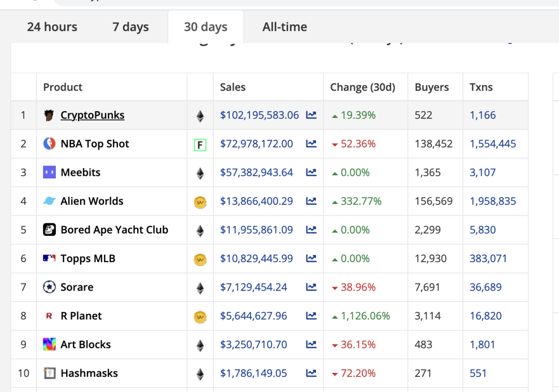The height and width of the screenshot is (392, 559).
Task: Click Art Blocks sales $3,250,710.70
Action: (x=254, y=344)
